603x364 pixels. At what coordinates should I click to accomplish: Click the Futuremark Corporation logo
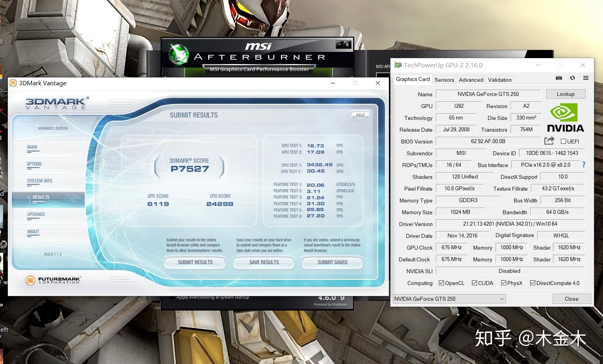(53, 280)
